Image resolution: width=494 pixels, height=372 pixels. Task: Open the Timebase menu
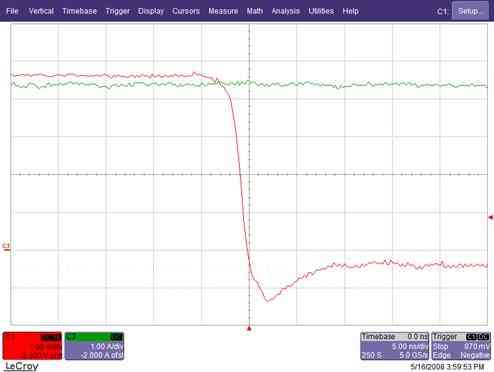pos(80,11)
